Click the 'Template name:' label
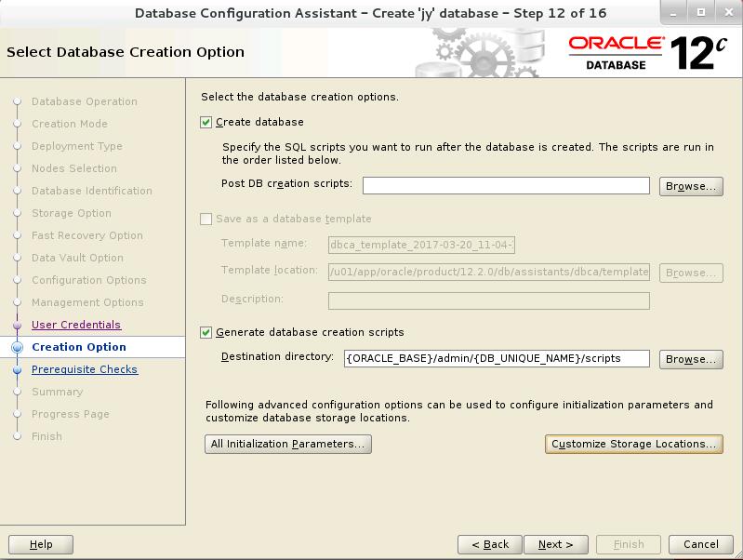 point(264,243)
